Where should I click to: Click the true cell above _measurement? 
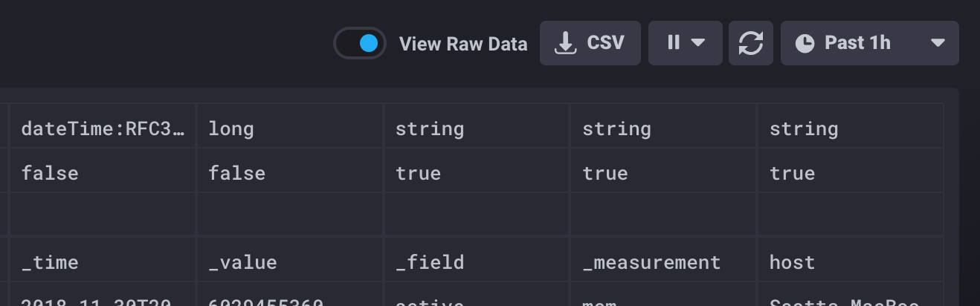pyautogui.click(x=664, y=173)
